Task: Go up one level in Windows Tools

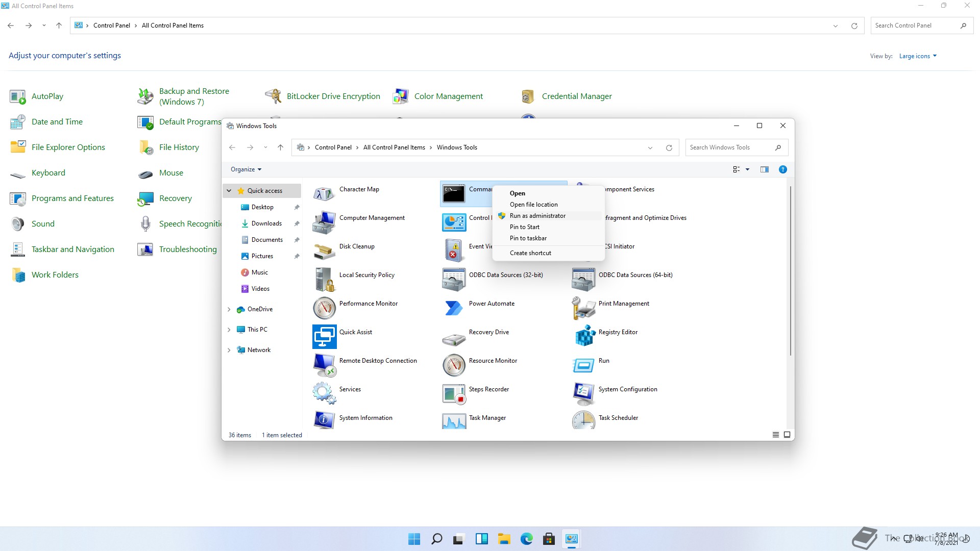Action: 280,147
